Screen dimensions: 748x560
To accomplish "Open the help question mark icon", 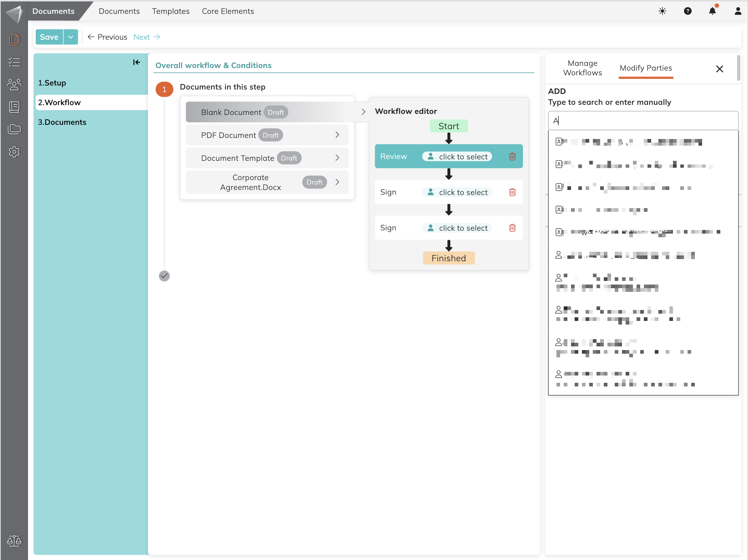I will pos(688,11).
